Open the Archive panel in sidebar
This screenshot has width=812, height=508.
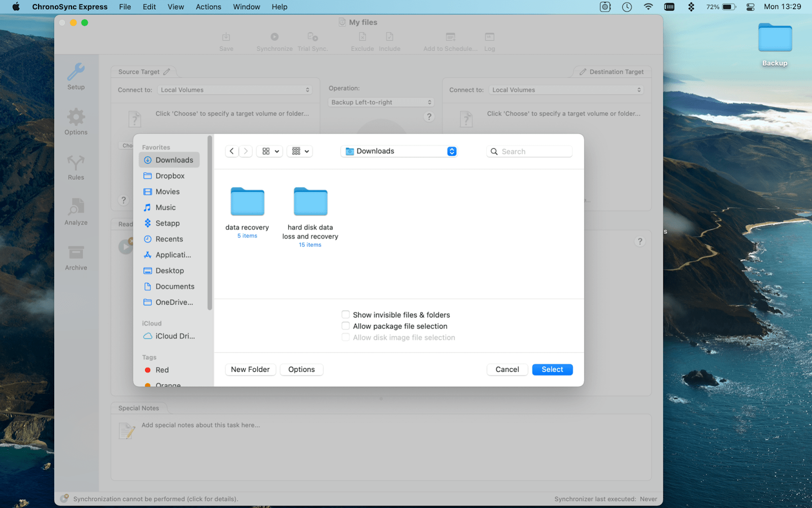76,257
